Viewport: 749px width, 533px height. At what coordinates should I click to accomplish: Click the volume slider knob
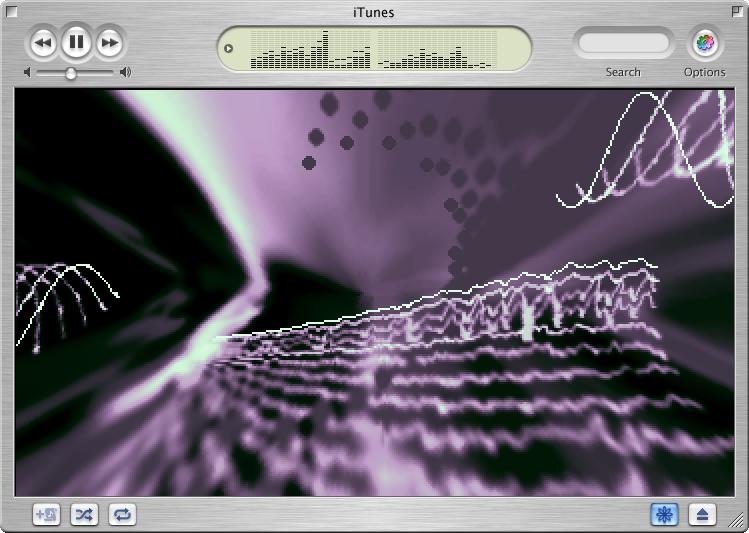pyautogui.click(x=71, y=73)
